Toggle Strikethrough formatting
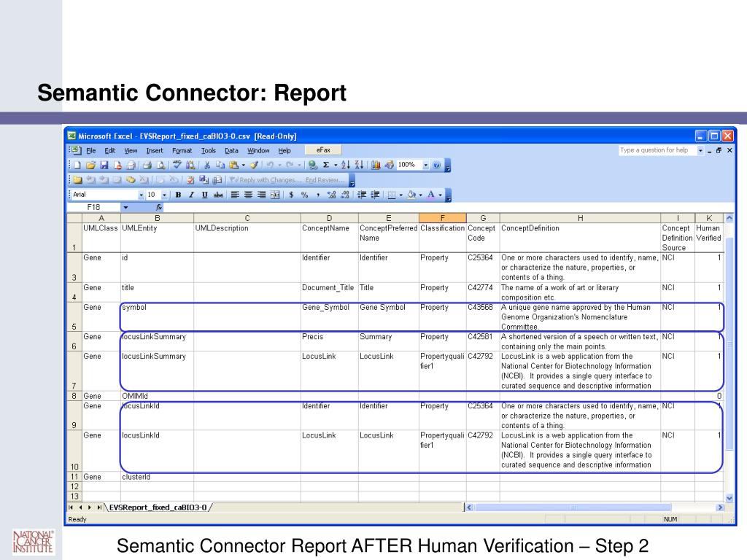 coord(218,195)
